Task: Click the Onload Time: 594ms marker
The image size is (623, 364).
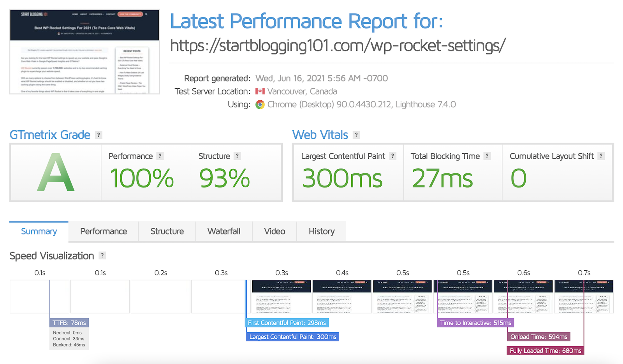Action: point(539,337)
